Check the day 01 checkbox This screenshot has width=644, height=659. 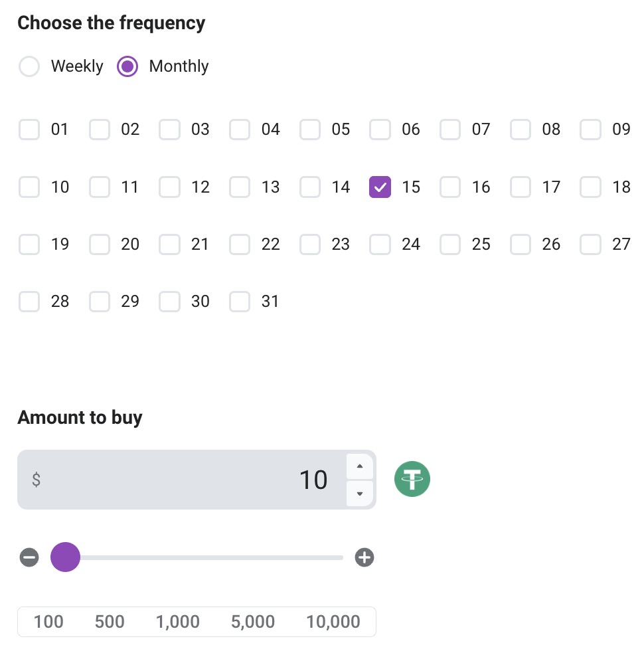point(29,130)
